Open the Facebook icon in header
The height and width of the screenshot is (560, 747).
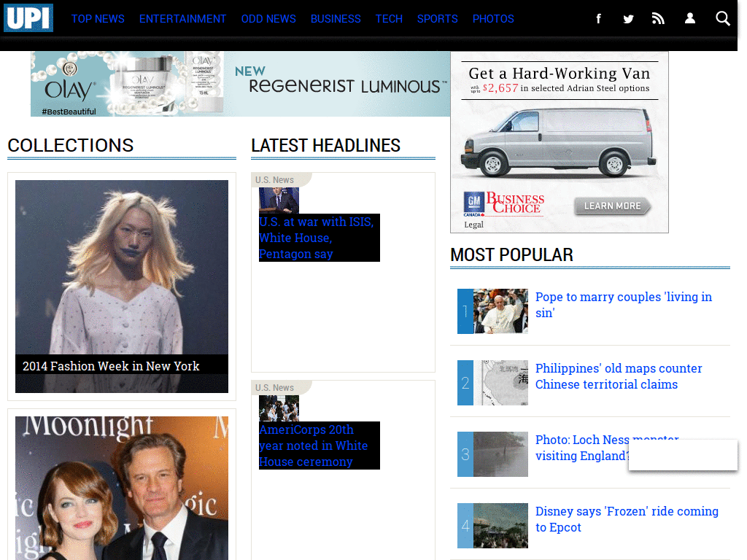[598, 19]
